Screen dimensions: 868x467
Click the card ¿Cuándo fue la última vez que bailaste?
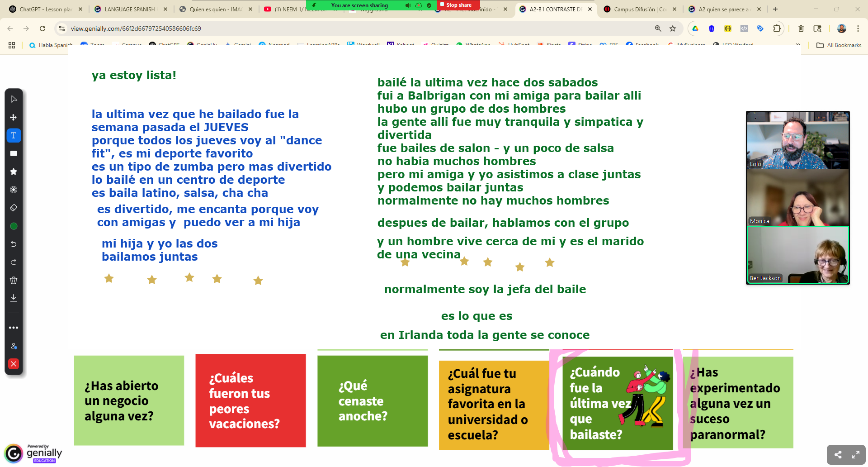point(618,403)
